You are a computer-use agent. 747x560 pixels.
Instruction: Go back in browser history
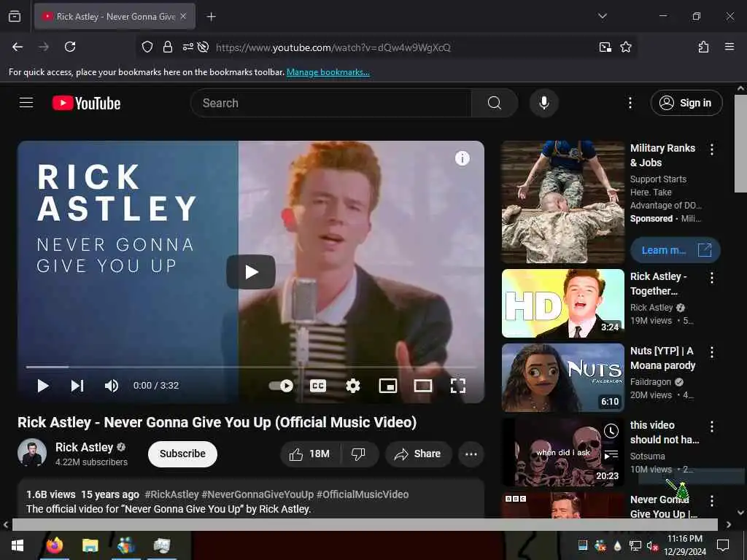tap(18, 47)
